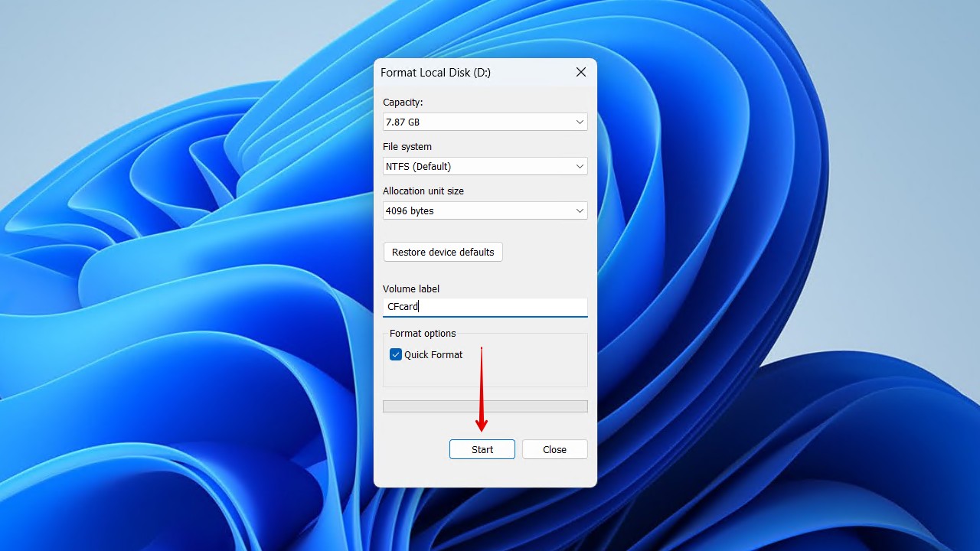Click the Close button beside Start

[554, 449]
